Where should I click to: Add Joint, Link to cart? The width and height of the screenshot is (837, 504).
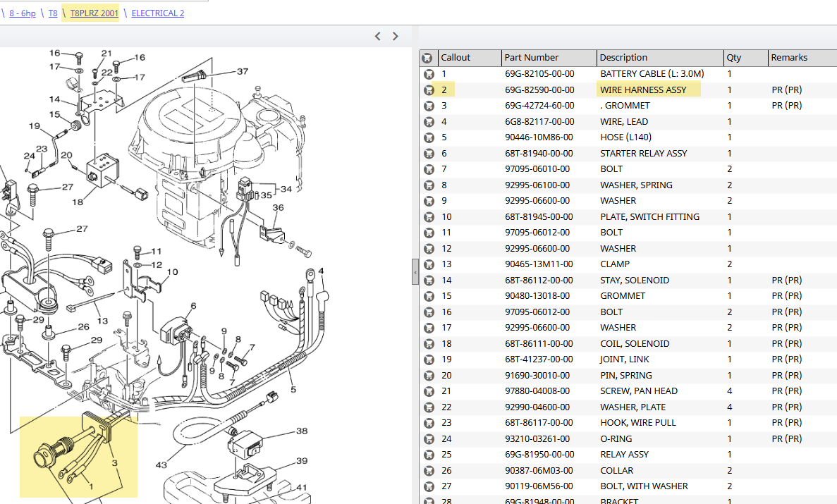coord(429,359)
